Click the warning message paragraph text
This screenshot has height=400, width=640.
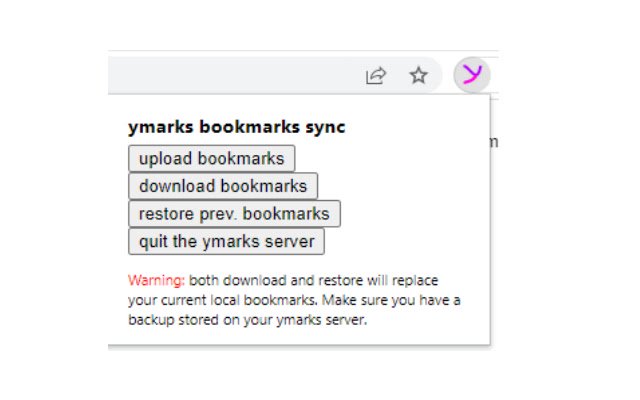[294, 300]
